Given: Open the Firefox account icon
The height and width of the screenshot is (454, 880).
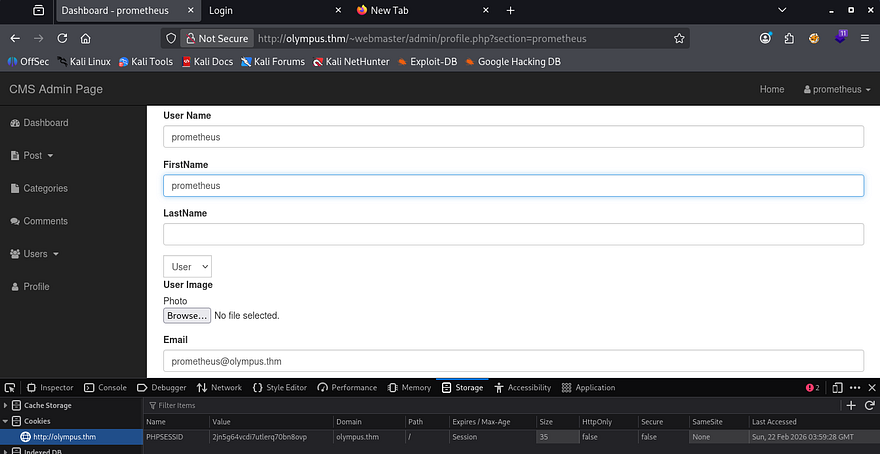Looking at the screenshot, I should [x=765, y=39].
